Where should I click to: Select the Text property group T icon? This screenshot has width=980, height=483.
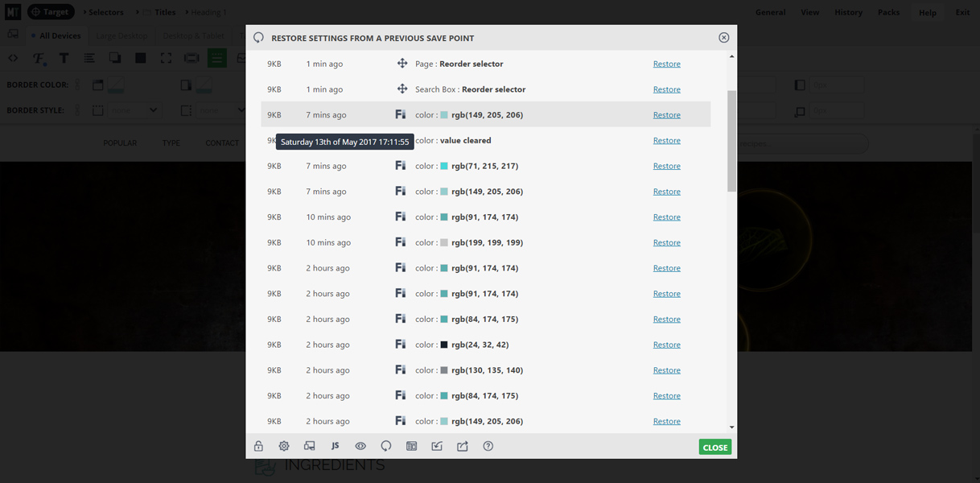click(x=64, y=58)
